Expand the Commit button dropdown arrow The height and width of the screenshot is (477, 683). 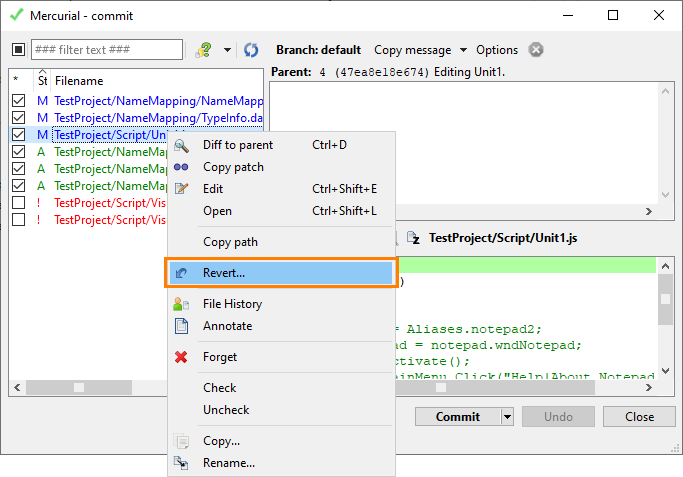[507, 417]
